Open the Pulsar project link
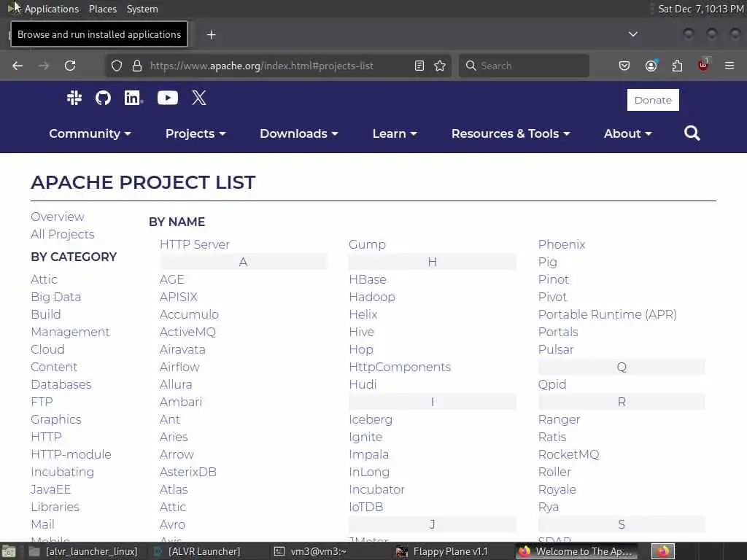 tap(555, 349)
